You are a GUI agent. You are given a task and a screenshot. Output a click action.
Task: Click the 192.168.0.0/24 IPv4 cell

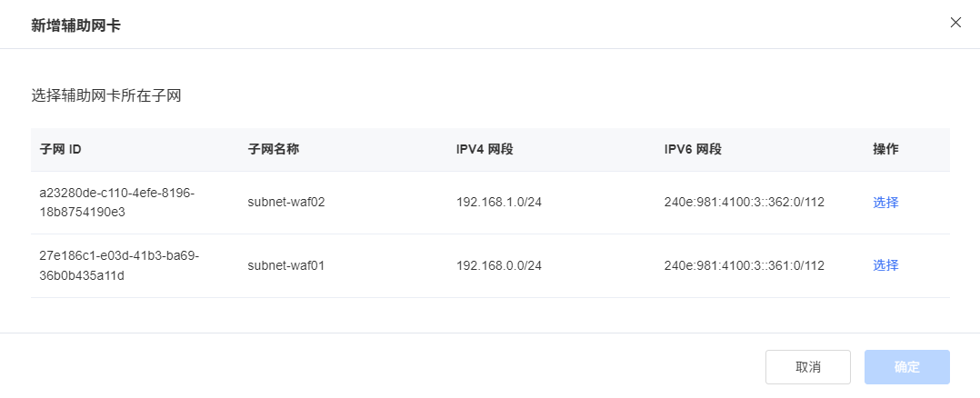pos(499,265)
